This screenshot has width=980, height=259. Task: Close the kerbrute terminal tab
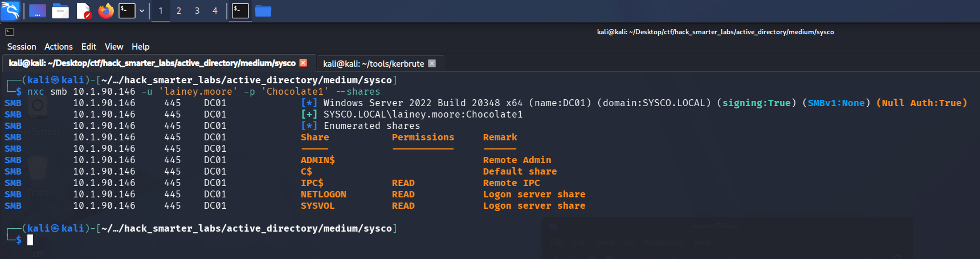click(x=432, y=63)
